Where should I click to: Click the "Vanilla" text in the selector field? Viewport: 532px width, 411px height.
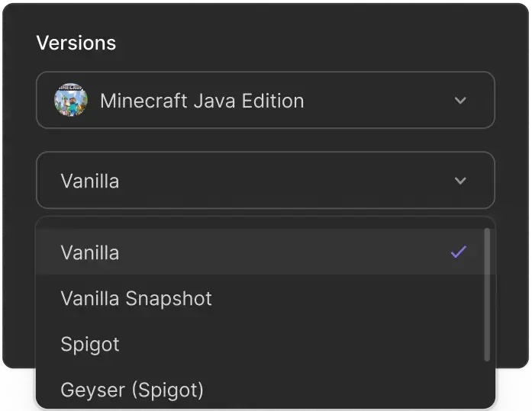click(90, 181)
